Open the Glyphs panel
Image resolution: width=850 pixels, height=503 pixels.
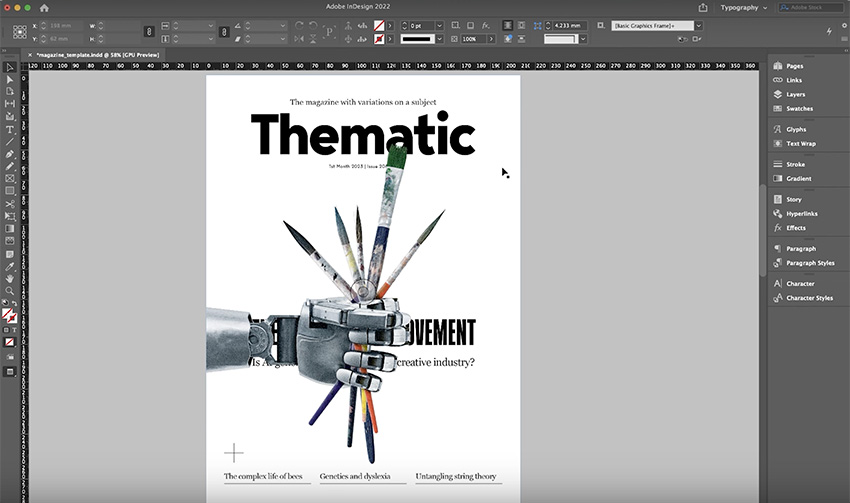(796, 129)
